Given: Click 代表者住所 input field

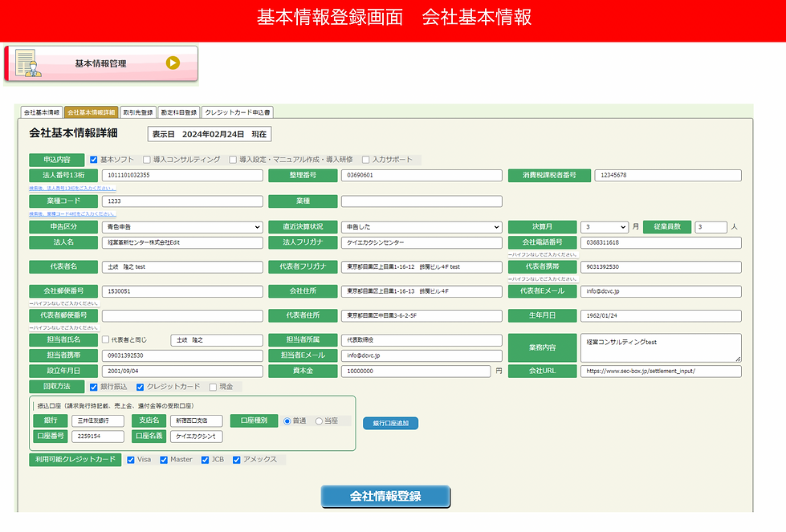Looking at the screenshot, I should coord(422,316).
